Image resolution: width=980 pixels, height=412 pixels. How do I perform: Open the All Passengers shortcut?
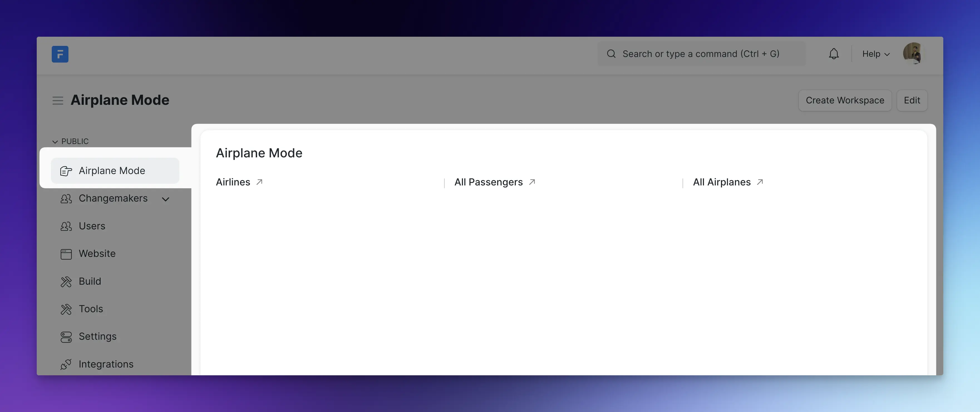tap(488, 182)
